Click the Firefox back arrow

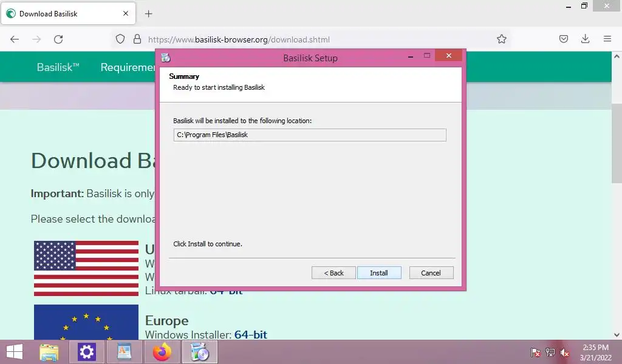click(x=15, y=39)
